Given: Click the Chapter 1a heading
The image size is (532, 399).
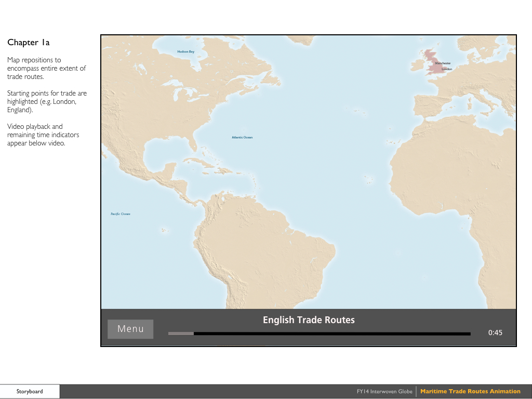Looking at the screenshot, I should [x=29, y=43].
